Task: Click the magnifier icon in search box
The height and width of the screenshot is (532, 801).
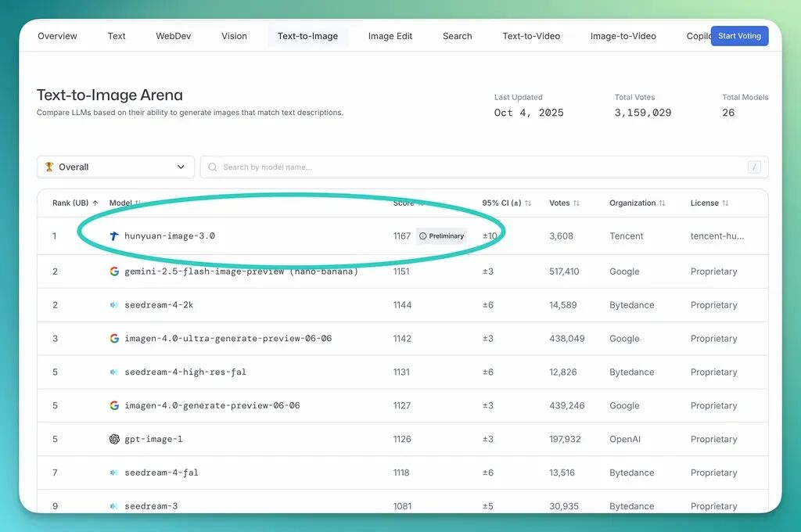Action: click(x=213, y=167)
